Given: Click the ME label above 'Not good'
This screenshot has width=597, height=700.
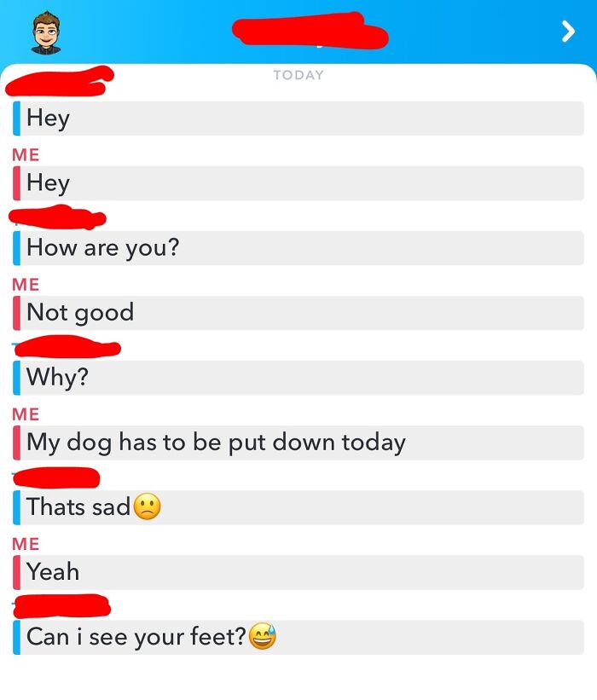Looking at the screenshot, I should click(26, 285).
